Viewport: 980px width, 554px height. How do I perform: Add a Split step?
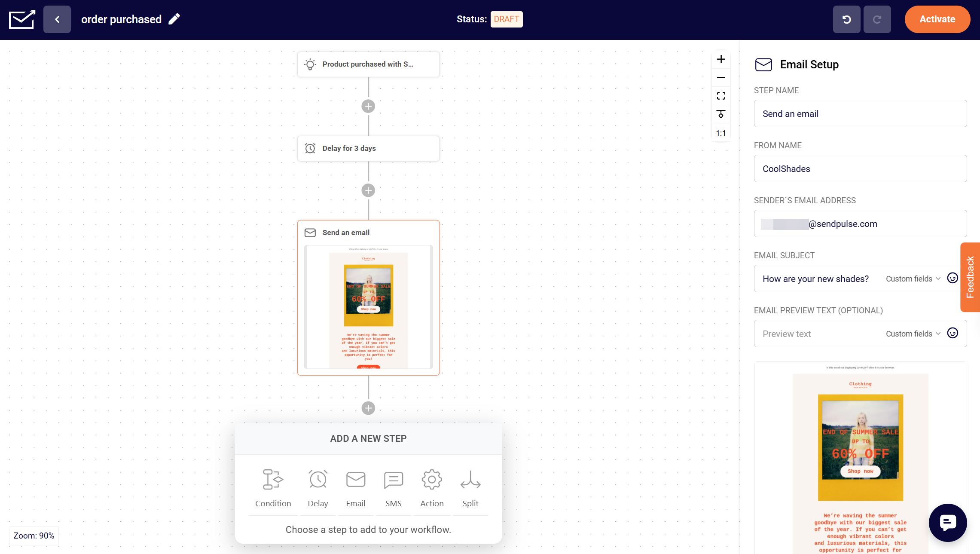pos(470,489)
